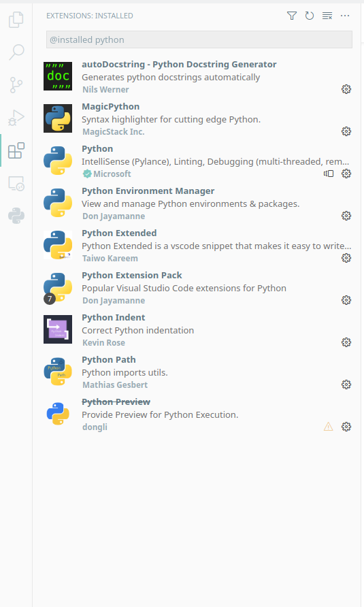Viewport: 364px width, 607px height.
Task: Open the Explorer view in activity bar
Action: pos(16,19)
